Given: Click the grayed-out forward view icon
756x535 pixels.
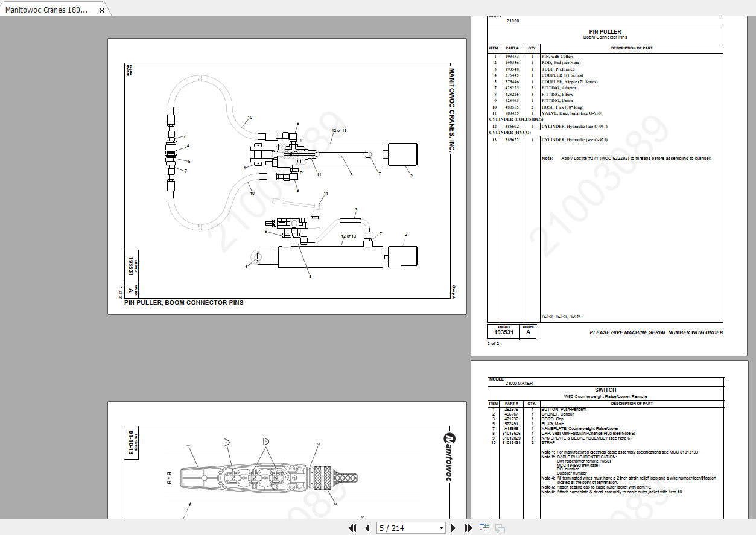Looking at the screenshot, I should [x=500, y=528].
